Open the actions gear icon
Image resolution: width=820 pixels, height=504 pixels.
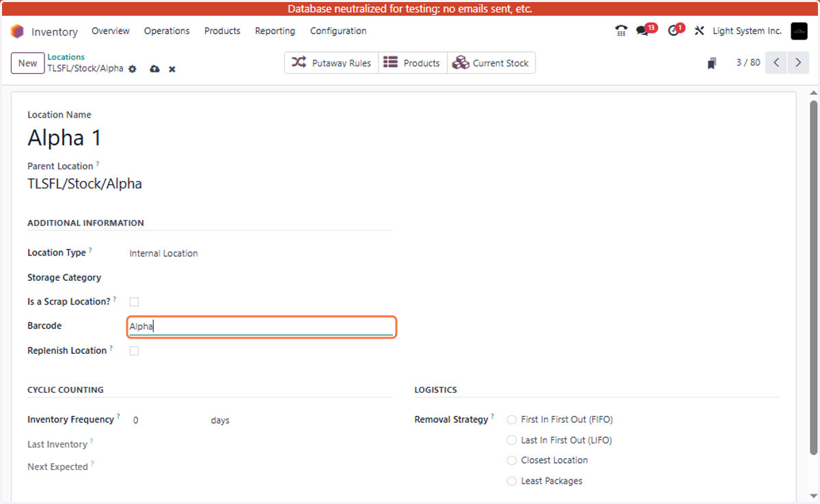coord(133,69)
